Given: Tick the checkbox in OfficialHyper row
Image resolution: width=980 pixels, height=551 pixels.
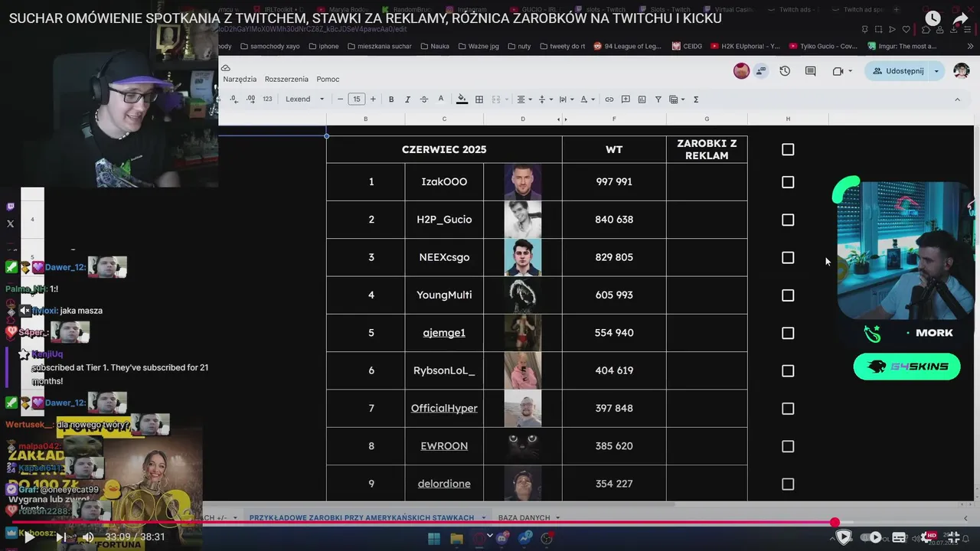Looking at the screenshot, I should [788, 409].
